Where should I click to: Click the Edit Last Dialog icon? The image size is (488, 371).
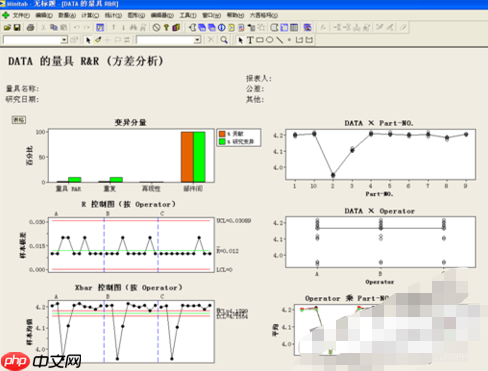coord(100,27)
